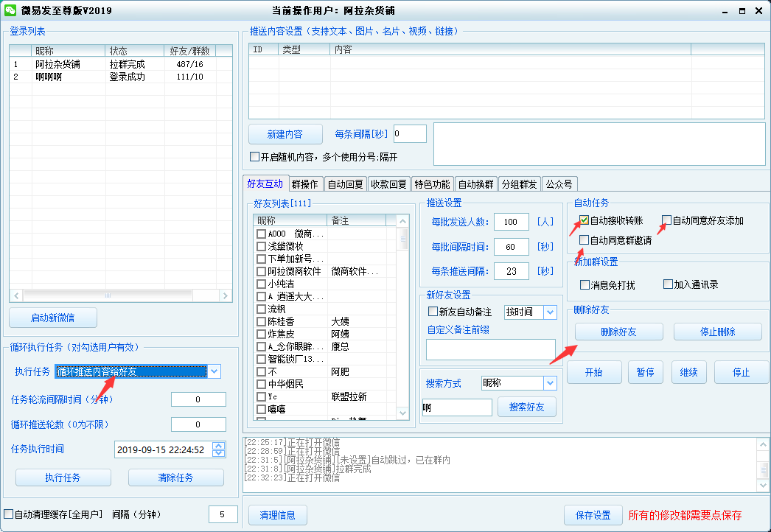Check friend 陈桂香 in list
771x532 pixels.
[262, 321]
